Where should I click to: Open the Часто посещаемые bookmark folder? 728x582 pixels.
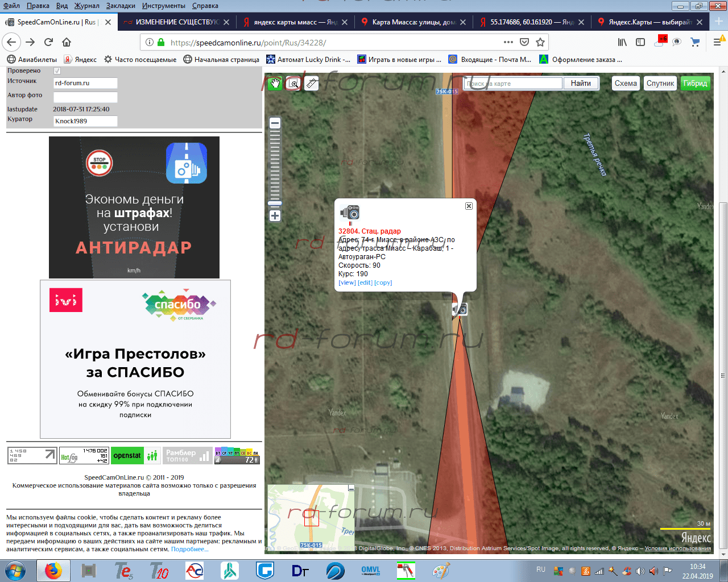pyautogui.click(x=140, y=59)
